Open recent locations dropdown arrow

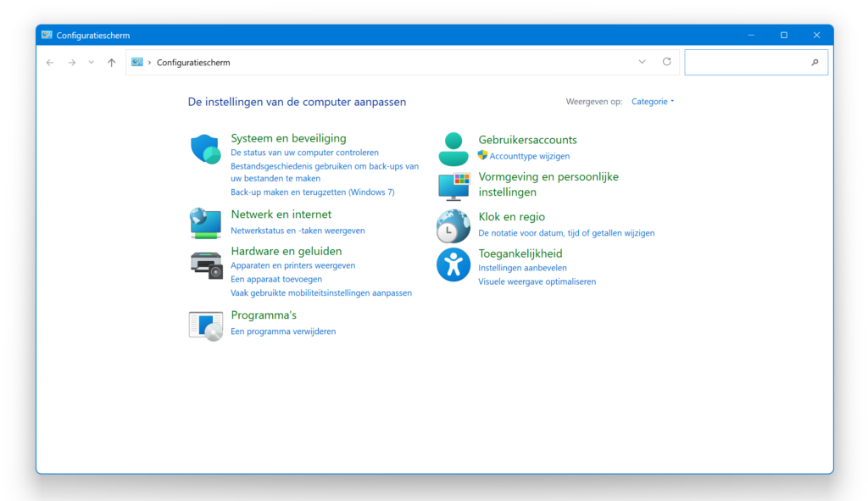92,63
